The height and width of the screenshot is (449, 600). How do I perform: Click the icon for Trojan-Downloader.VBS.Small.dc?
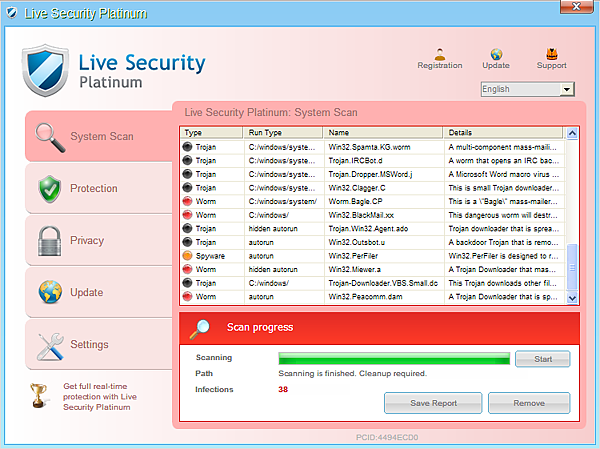[x=188, y=283]
